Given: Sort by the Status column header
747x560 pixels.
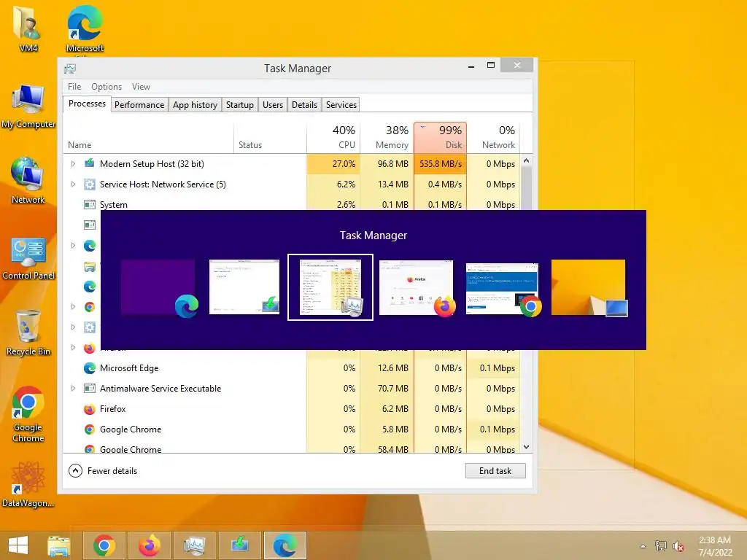Looking at the screenshot, I should click(270, 138).
